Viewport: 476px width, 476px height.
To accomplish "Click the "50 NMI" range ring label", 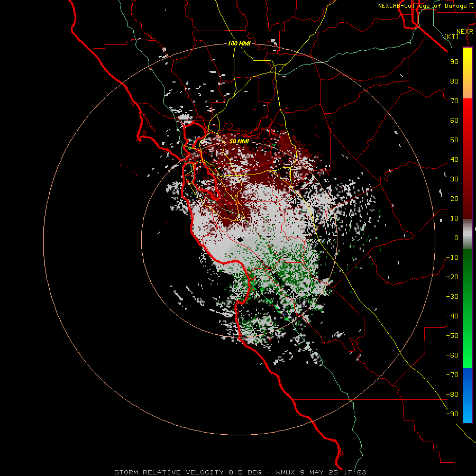I will coord(239,141).
